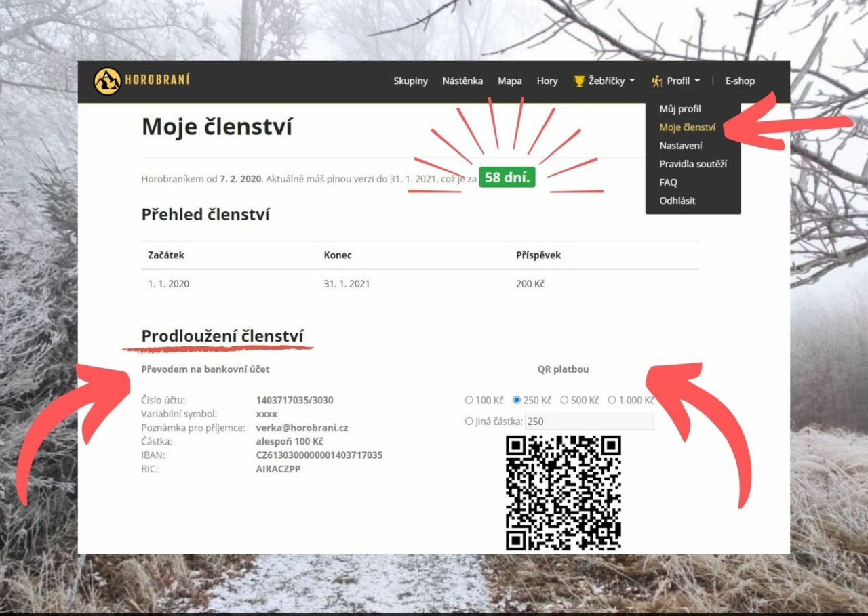The height and width of the screenshot is (616, 868).
Task: Click the 200 Kč contribution cell
Action: pos(530,284)
